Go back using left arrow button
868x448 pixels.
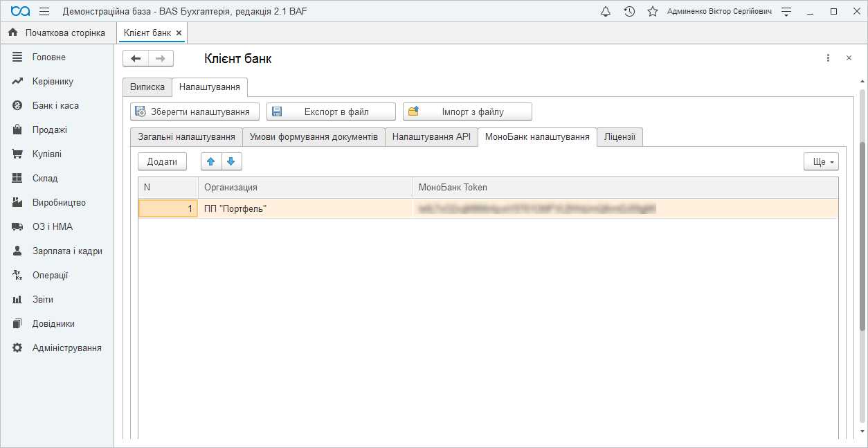tap(136, 59)
